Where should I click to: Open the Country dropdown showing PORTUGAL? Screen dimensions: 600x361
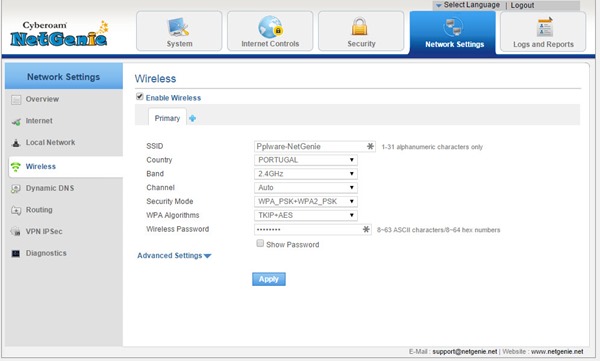pos(306,160)
